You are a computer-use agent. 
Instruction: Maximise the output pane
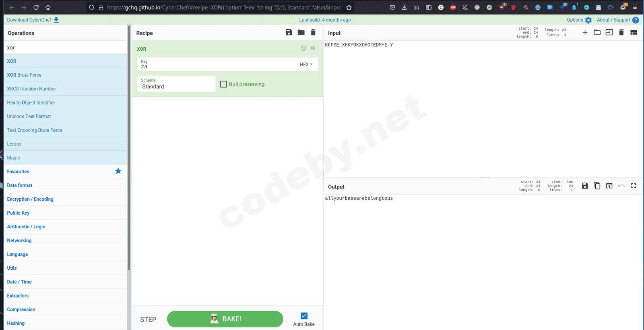click(x=634, y=186)
